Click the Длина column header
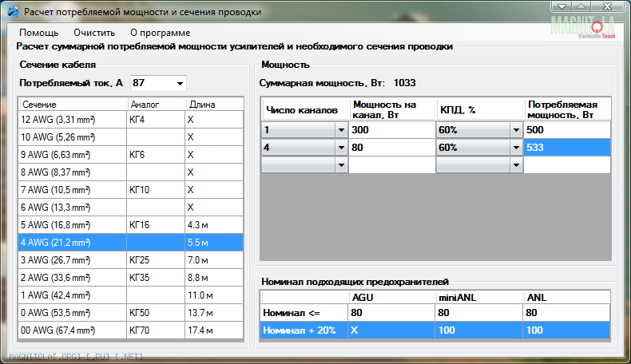 212,105
